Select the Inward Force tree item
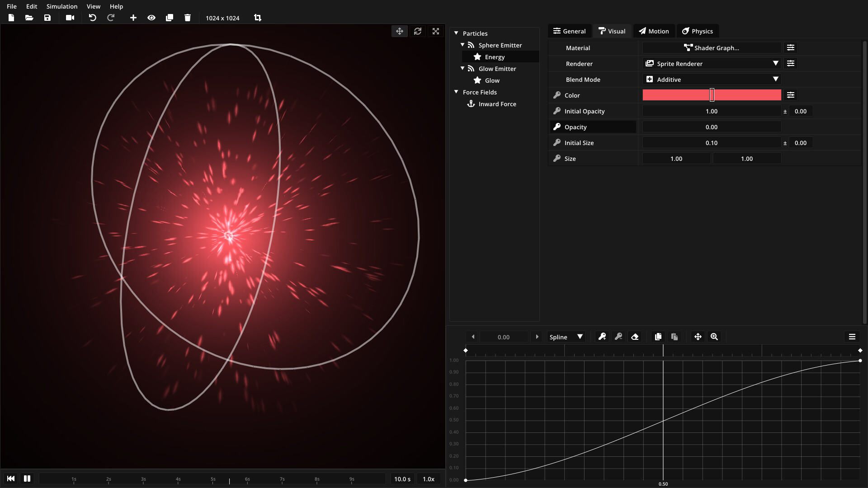This screenshot has height=488, width=868. (497, 104)
